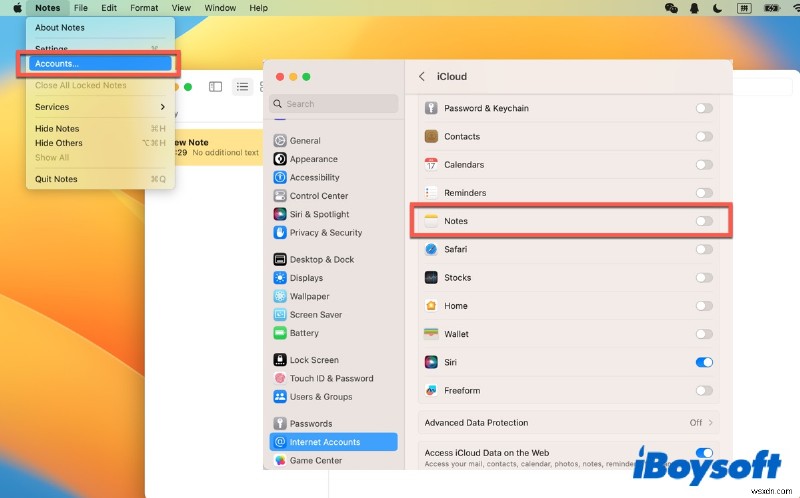The image size is (800, 498).
Task: Click the Notes row icon in iCloud list
Action: pyautogui.click(x=431, y=221)
